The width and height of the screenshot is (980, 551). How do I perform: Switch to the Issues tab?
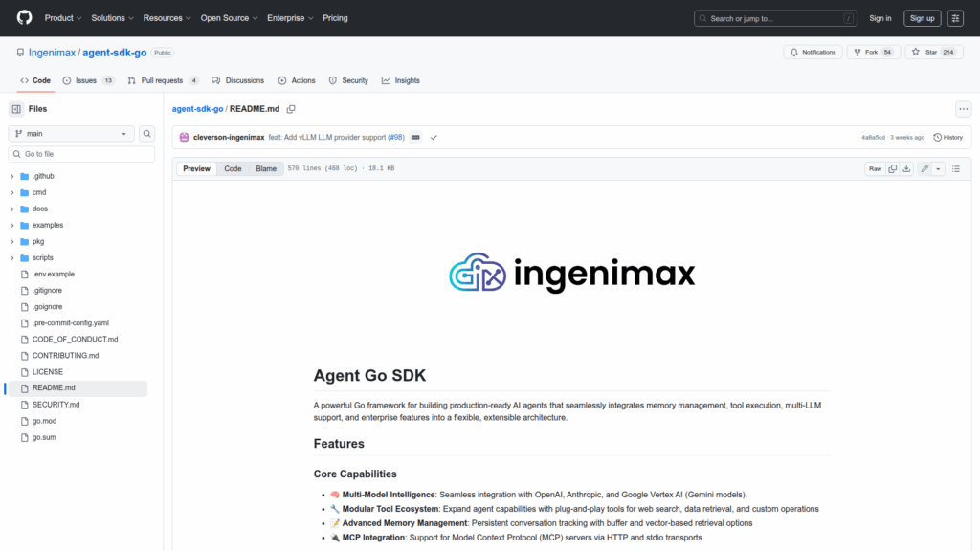tap(88, 80)
